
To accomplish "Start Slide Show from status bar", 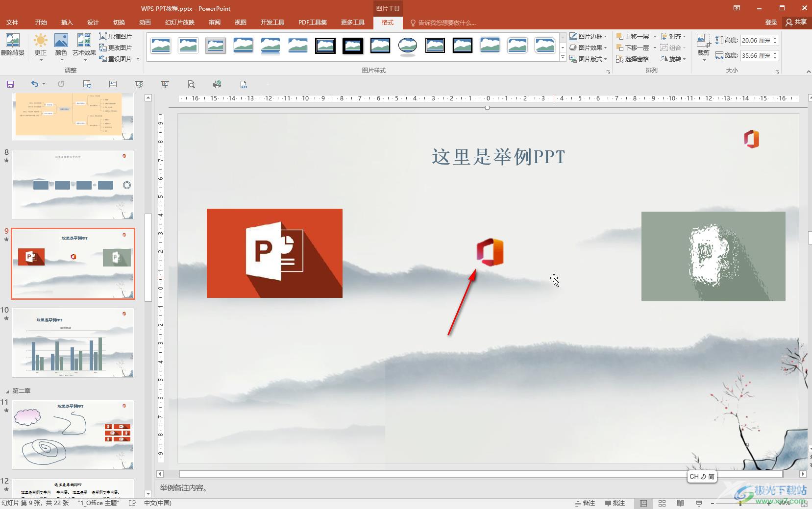I will [699, 503].
